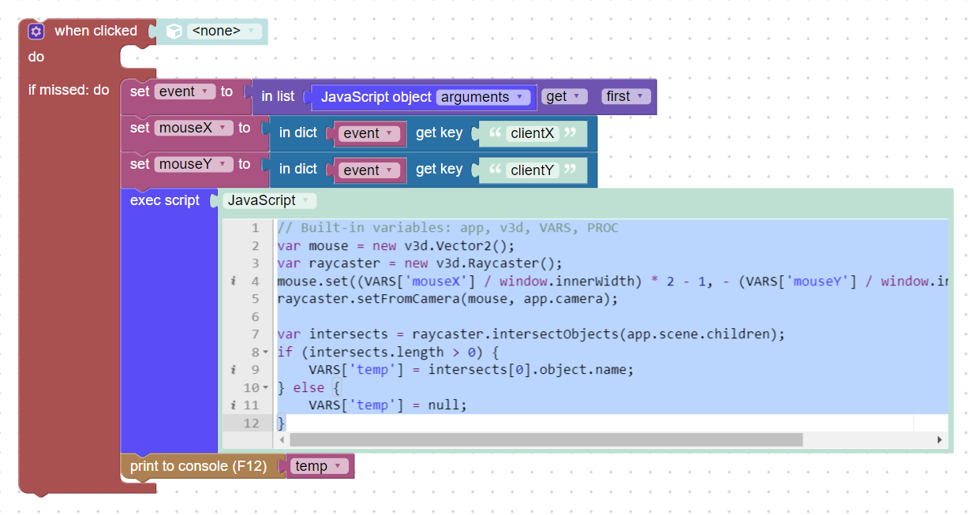
Task: Click the 'get key' label in clientX block
Action: pyautogui.click(x=439, y=132)
